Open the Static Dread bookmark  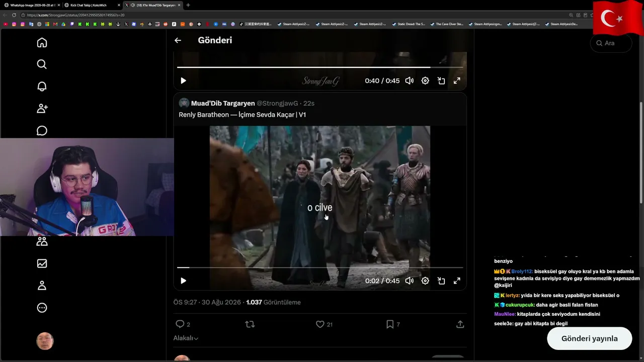409,24
